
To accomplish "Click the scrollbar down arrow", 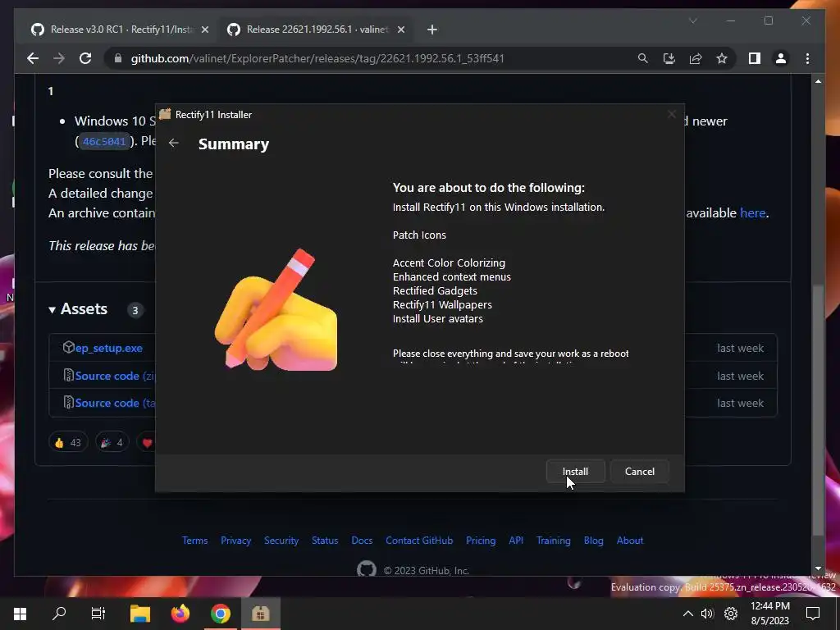I will pos(818,568).
